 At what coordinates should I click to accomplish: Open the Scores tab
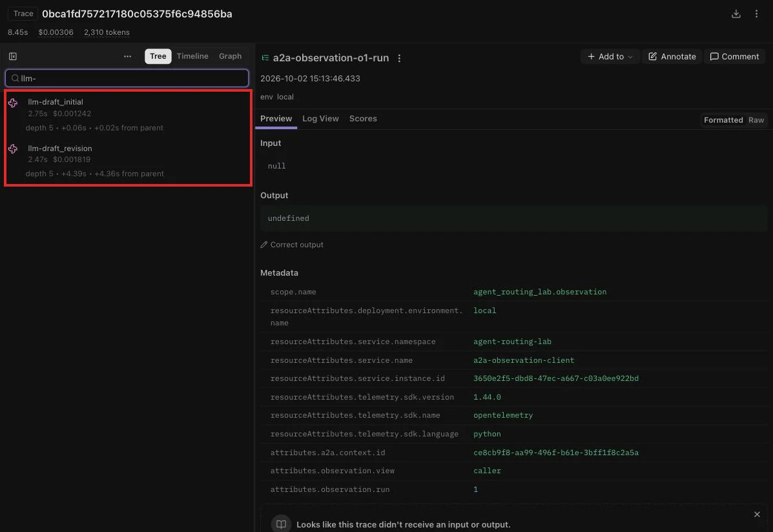(x=363, y=118)
